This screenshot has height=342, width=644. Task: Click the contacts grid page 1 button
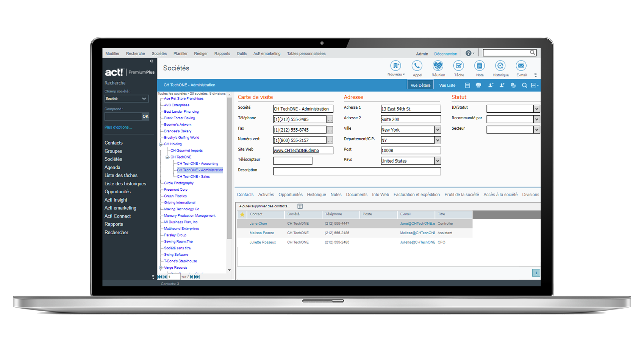[536, 273]
